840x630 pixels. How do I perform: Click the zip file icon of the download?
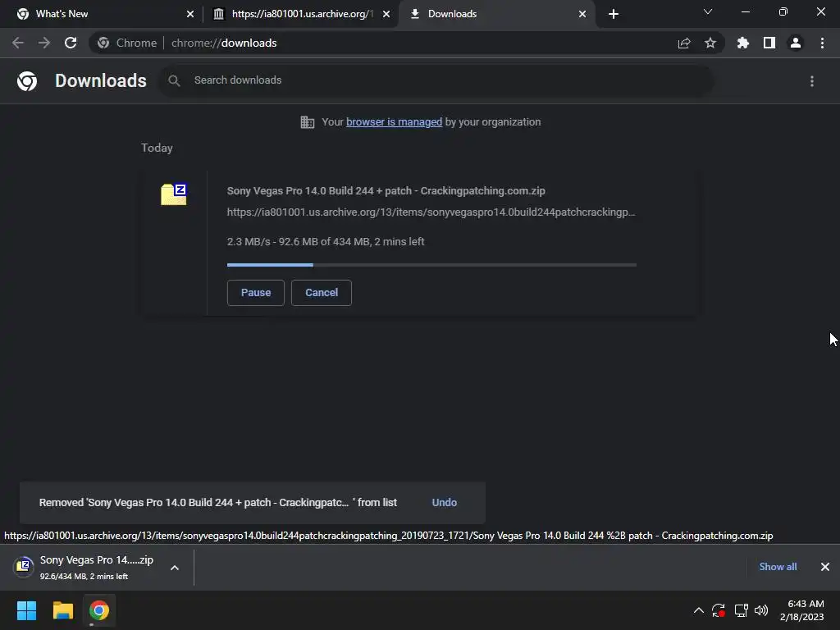tap(174, 194)
